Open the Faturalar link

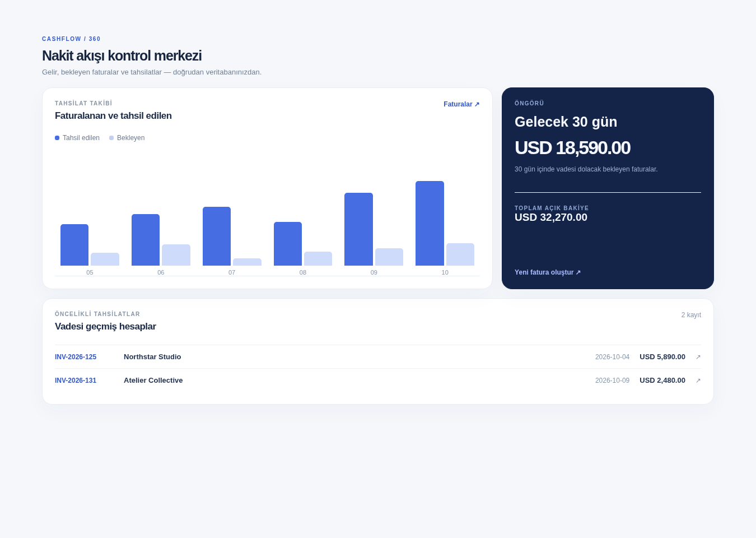tap(461, 104)
